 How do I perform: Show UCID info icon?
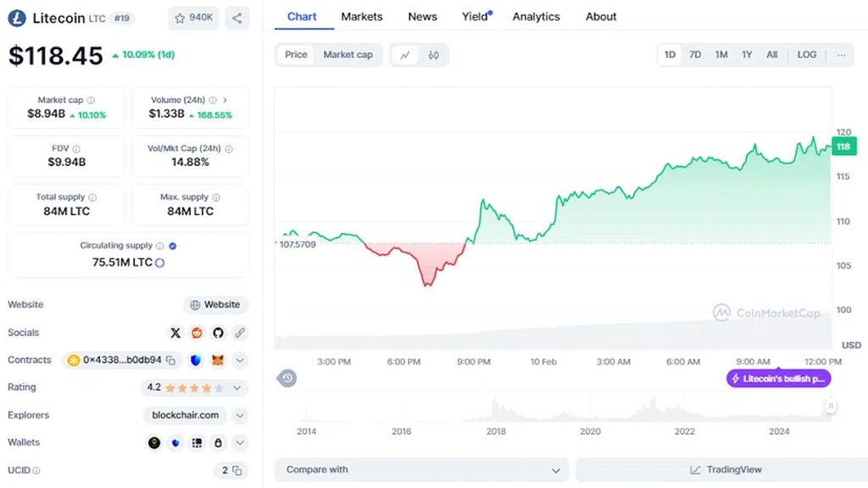click(36, 470)
